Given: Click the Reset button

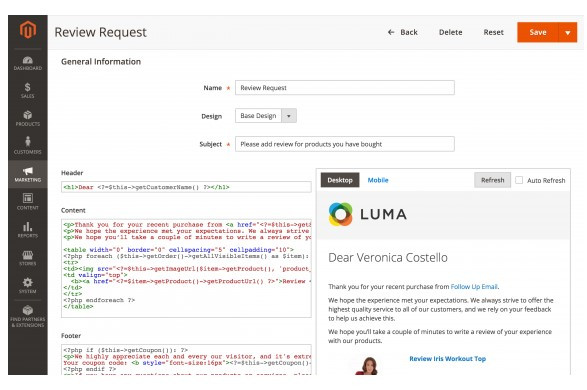Looking at the screenshot, I should 493,32.
